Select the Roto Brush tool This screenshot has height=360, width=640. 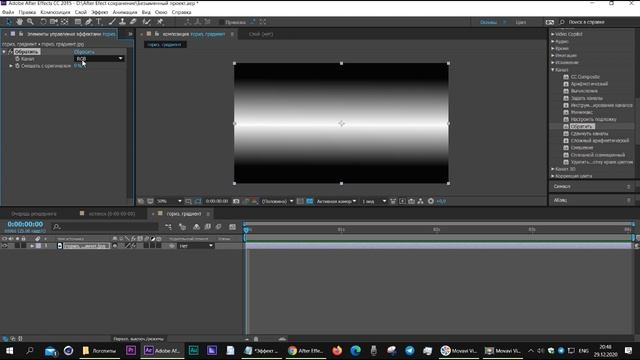point(147,22)
